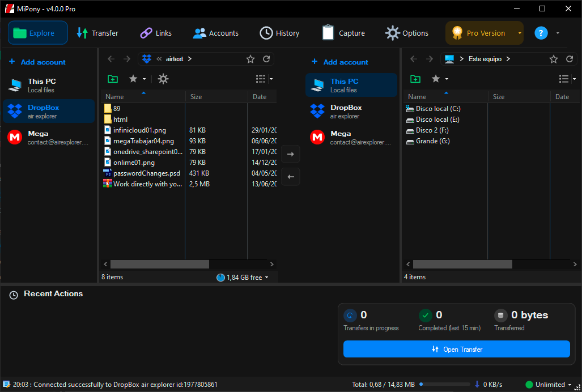Create new folder in left panel
This screenshot has height=392, width=582.
click(113, 79)
